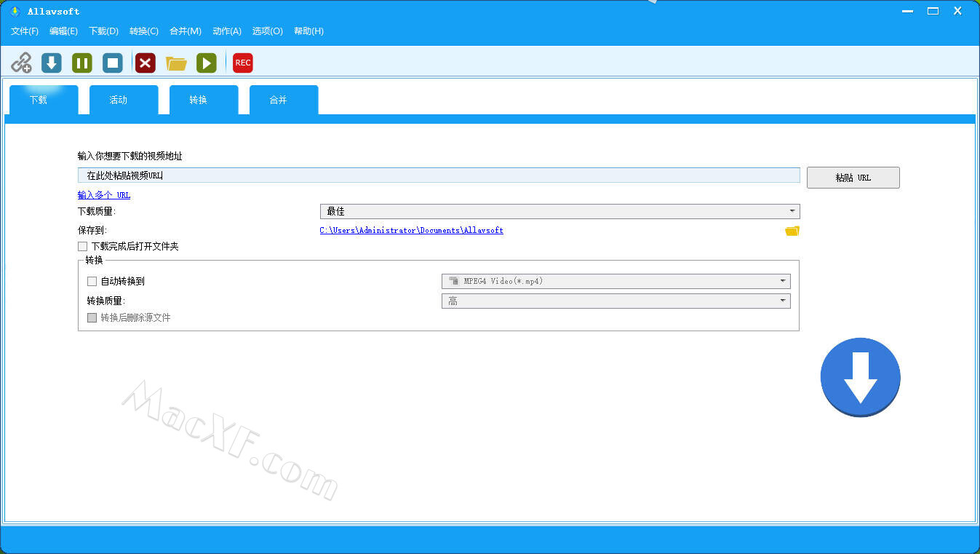Viewport: 980px width, 554px height.
Task: Open the 下载质量 dropdown showing 最佳
Action: pos(559,211)
